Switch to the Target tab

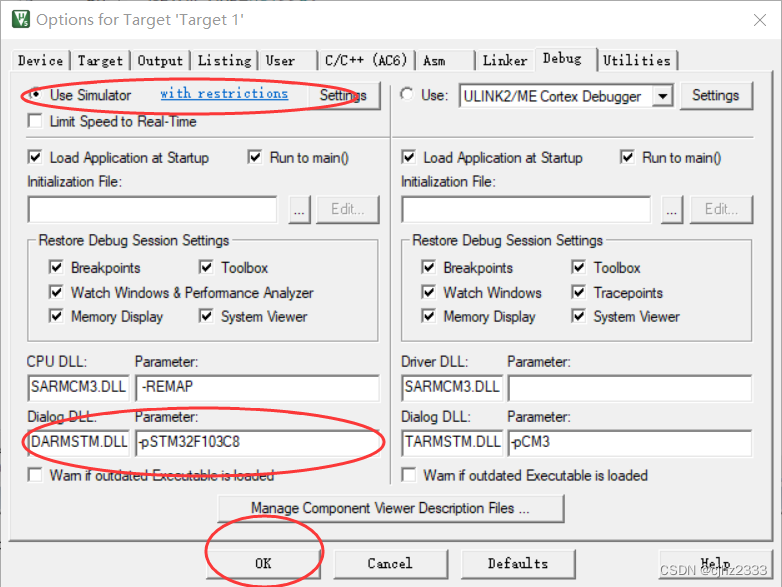(100, 61)
